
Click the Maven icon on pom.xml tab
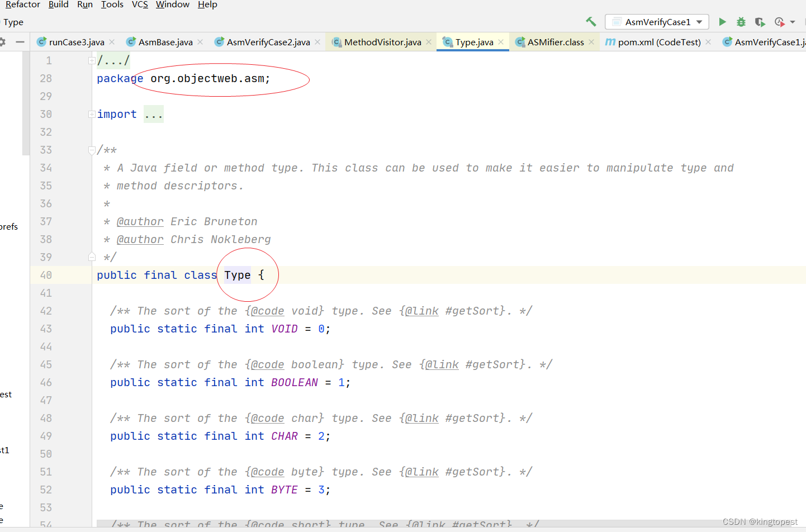[610, 41]
